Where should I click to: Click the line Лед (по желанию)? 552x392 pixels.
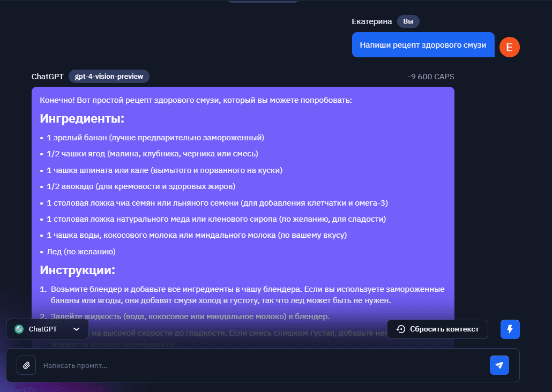[81, 252]
